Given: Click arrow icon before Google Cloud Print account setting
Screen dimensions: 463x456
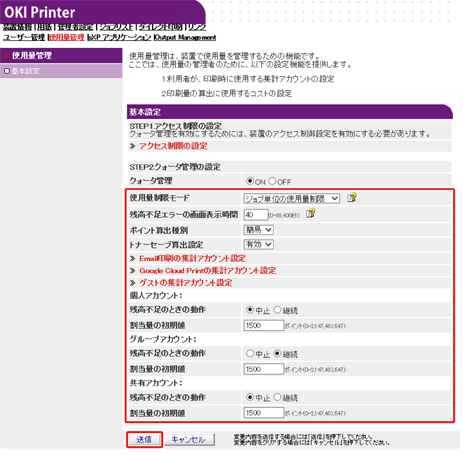Looking at the screenshot, I should click(132, 271).
